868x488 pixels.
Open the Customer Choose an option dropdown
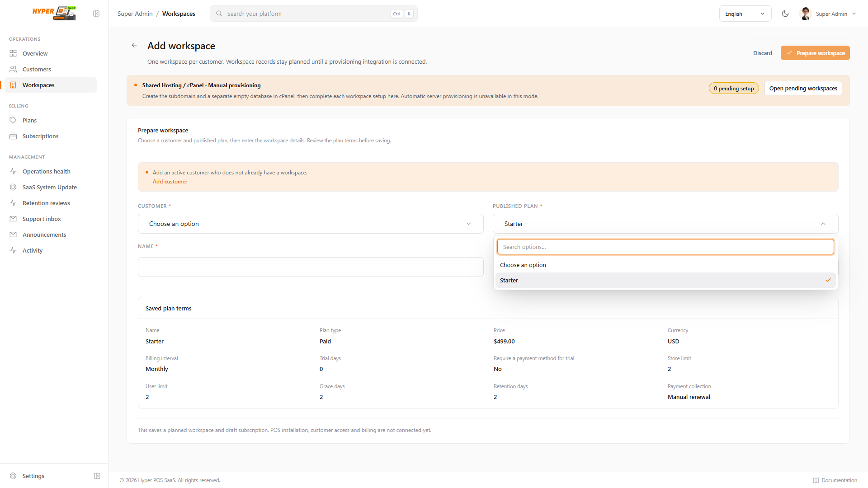click(311, 224)
